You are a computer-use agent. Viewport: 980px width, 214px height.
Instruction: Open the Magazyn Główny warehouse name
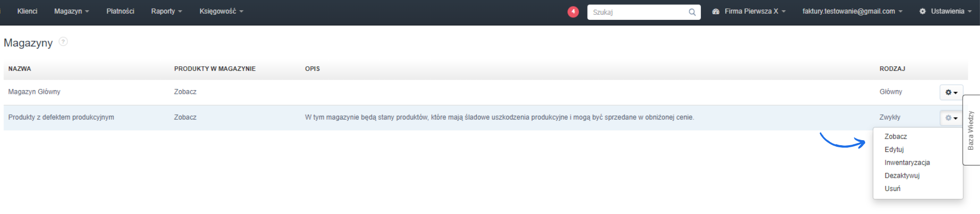click(x=34, y=92)
